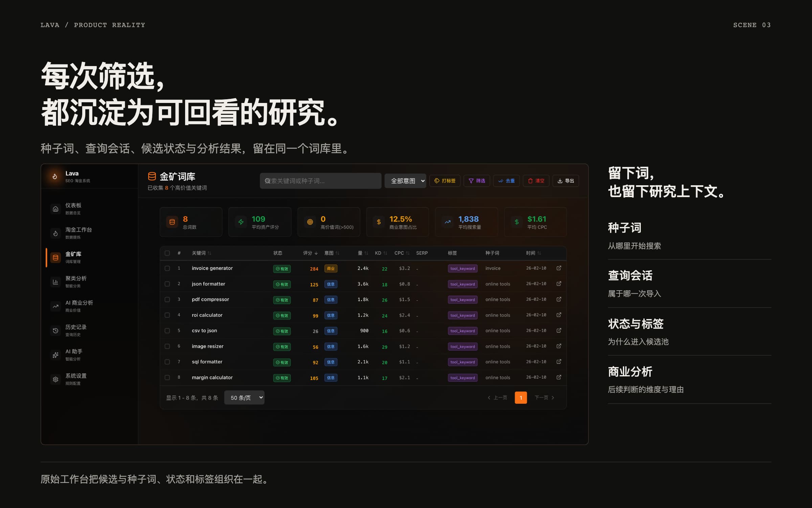The width and height of the screenshot is (812, 508).
Task: Click the 清空 clear button
Action: (x=536, y=181)
